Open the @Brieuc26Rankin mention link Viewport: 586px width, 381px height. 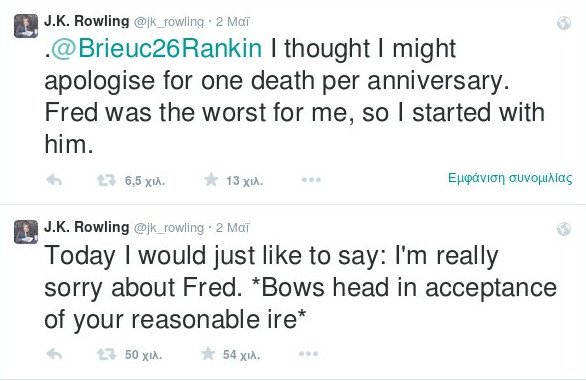[x=156, y=48]
